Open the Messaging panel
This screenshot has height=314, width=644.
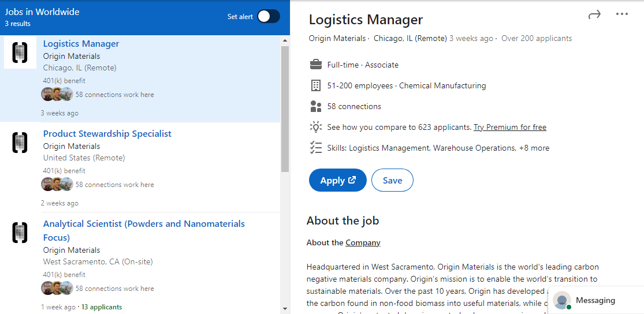[x=595, y=300]
